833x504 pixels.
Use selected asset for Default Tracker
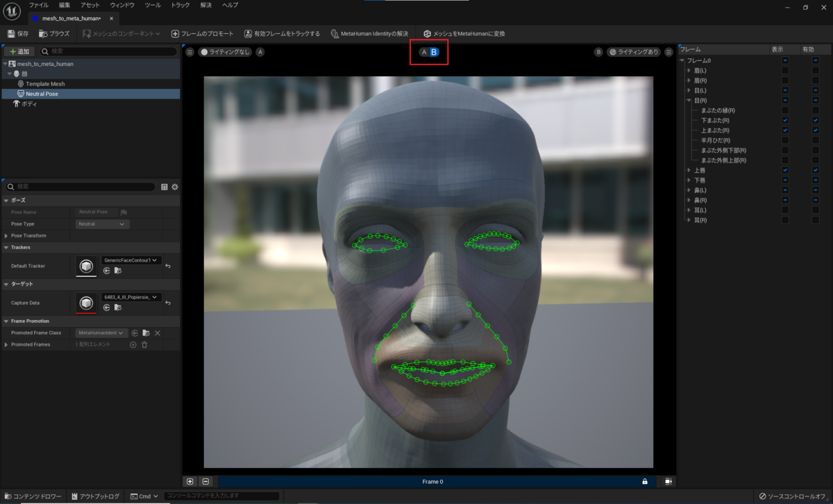107,270
